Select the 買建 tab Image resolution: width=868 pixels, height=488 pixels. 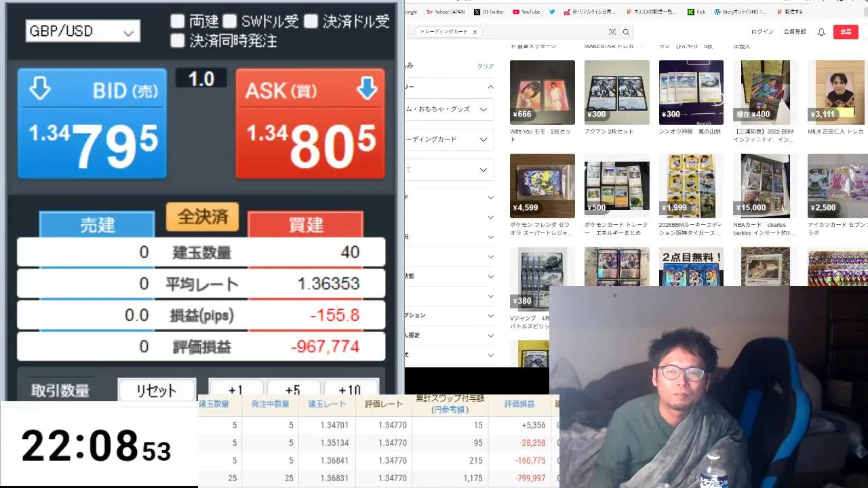point(306,224)
